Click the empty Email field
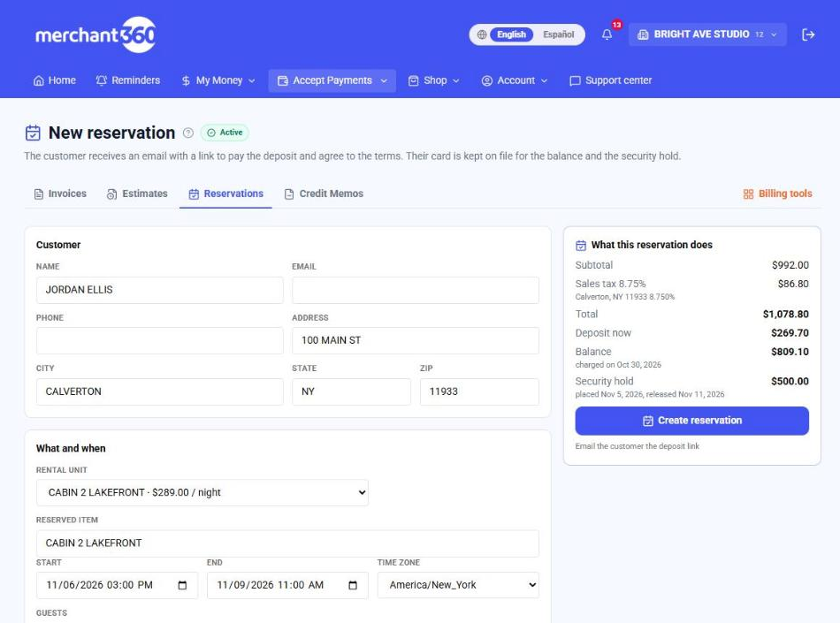 point(416,290)
